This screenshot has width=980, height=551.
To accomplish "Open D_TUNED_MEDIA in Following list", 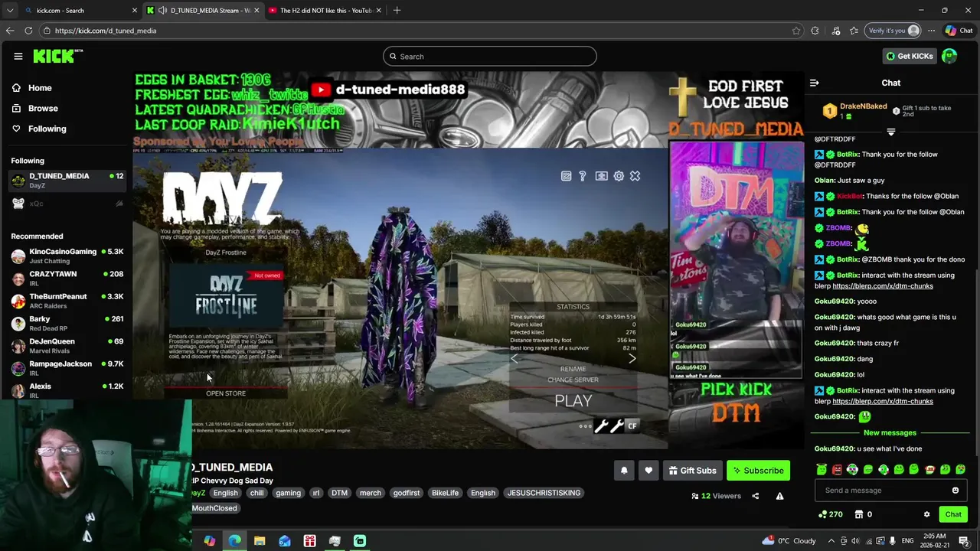I will [67, 181].
